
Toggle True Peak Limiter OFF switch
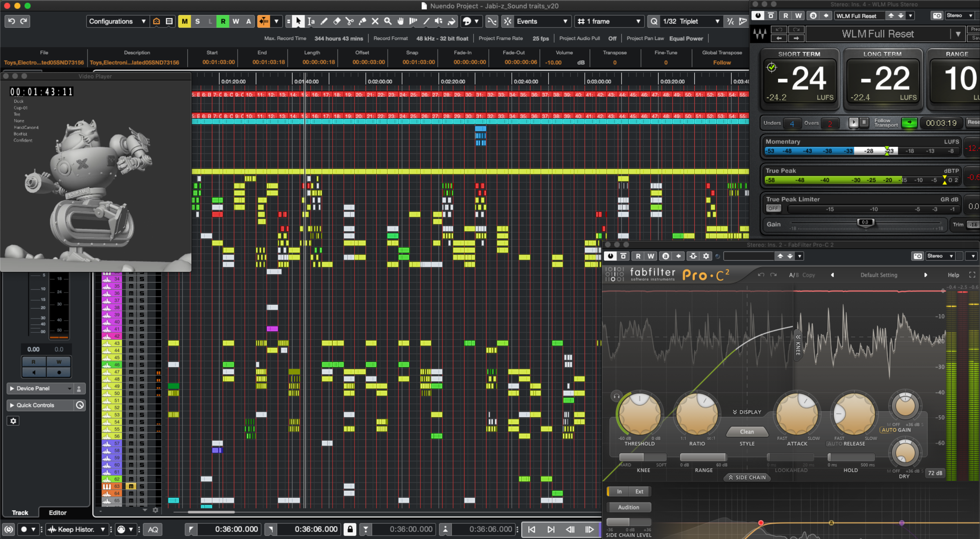[773, 209]
